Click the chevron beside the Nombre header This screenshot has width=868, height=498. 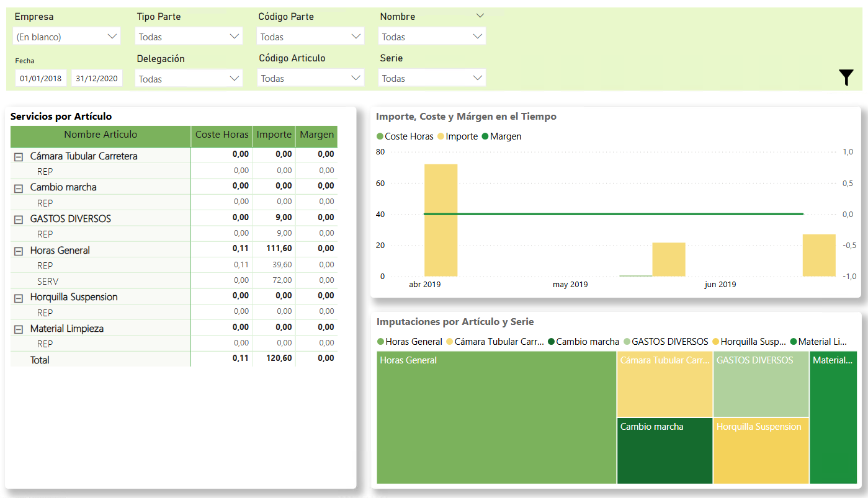pos(480,16)
